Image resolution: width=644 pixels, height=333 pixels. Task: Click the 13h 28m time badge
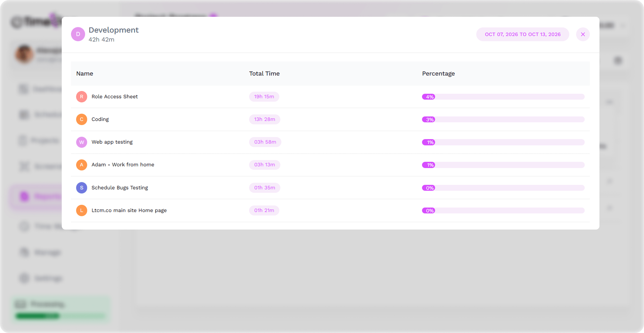[265, 119]
